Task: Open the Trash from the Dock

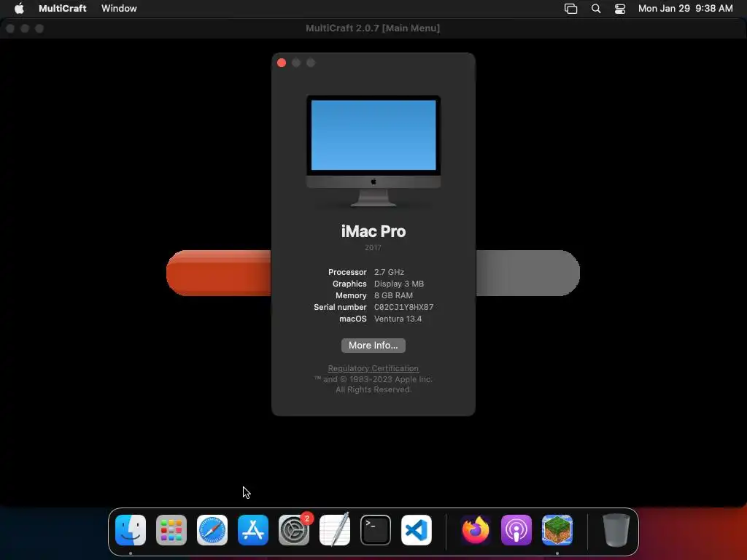Action: pos(616,530)
